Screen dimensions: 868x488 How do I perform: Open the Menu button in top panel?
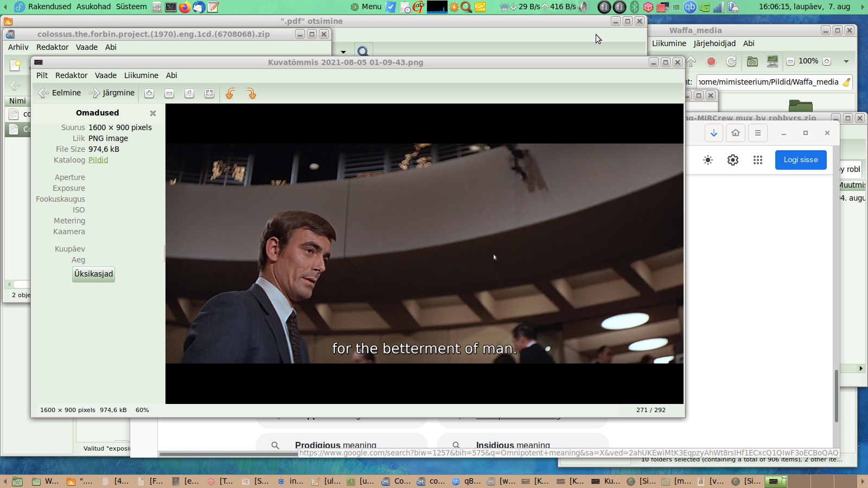tap(366, 7)
